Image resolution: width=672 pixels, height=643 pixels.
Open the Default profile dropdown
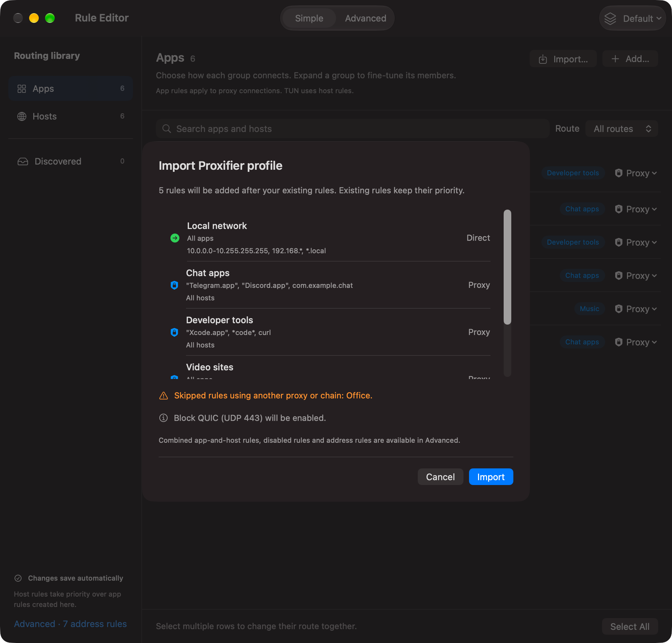(633, 18)
